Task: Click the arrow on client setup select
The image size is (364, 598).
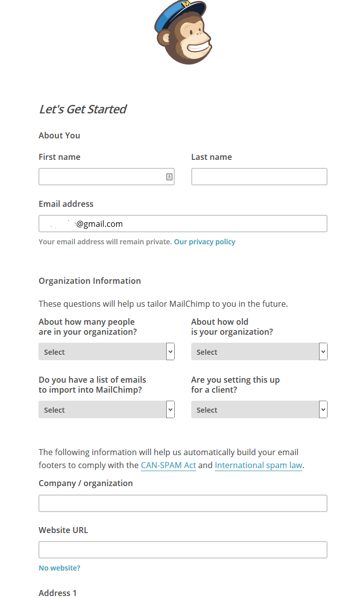Action: click(324, 410)
